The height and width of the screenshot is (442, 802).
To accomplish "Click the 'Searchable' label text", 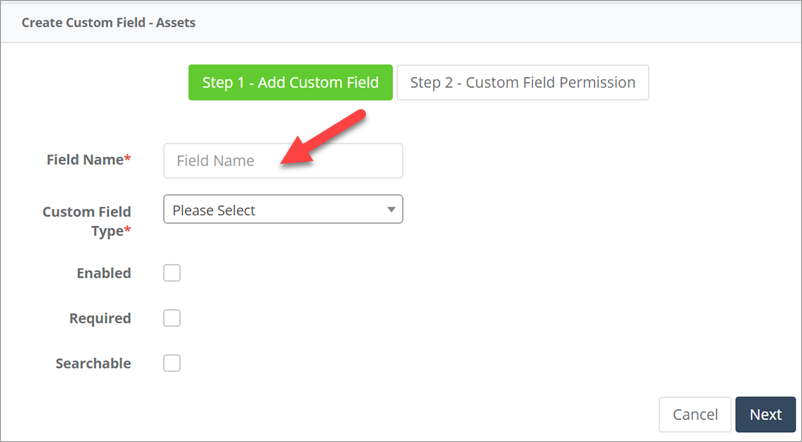I will coord(93,363).
